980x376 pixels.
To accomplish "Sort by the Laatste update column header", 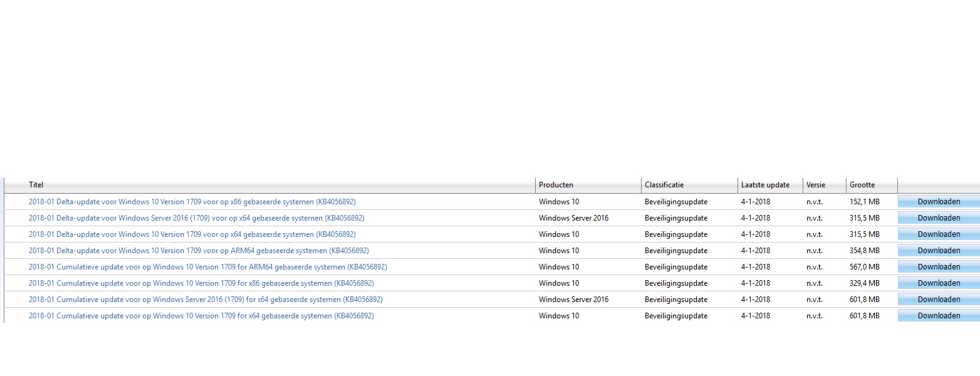I will coord(765,185).
